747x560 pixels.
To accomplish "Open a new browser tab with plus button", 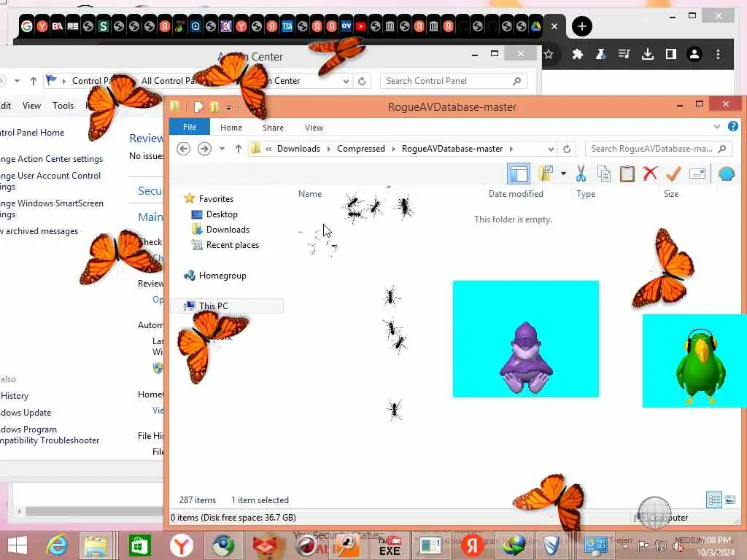I will click(581, 26).
